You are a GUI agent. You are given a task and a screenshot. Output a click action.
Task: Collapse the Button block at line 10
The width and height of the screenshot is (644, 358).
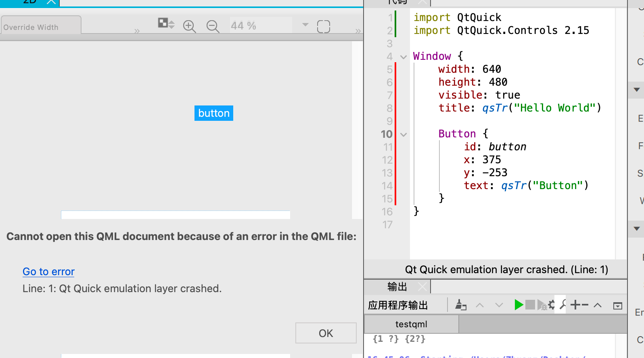pyautogui.click(x=403, y=135)
